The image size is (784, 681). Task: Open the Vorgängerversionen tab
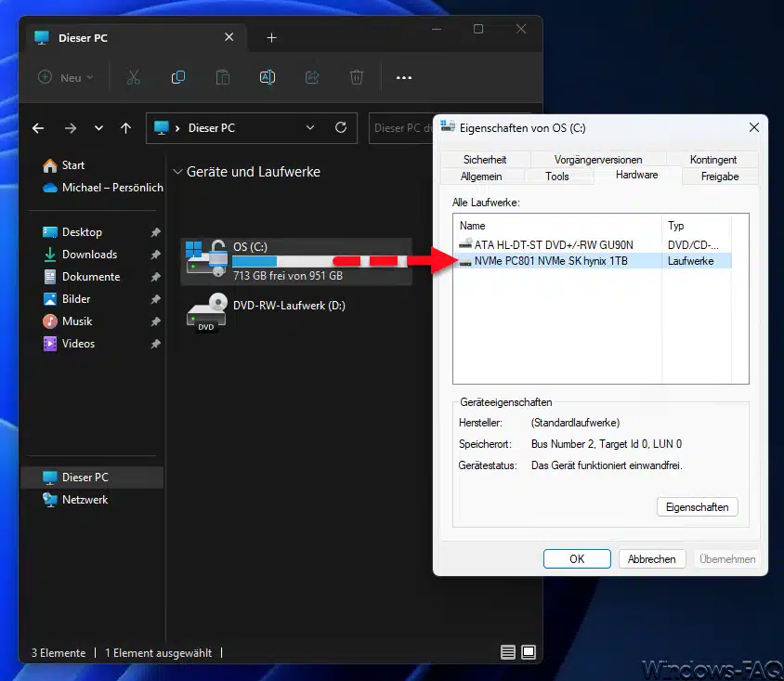[598, 160]
